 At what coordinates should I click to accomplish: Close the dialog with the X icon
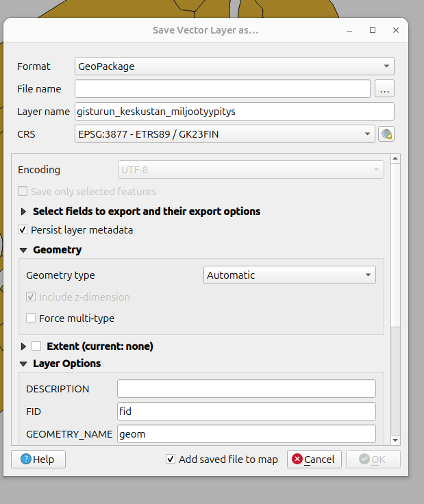(x=396, y=31)
